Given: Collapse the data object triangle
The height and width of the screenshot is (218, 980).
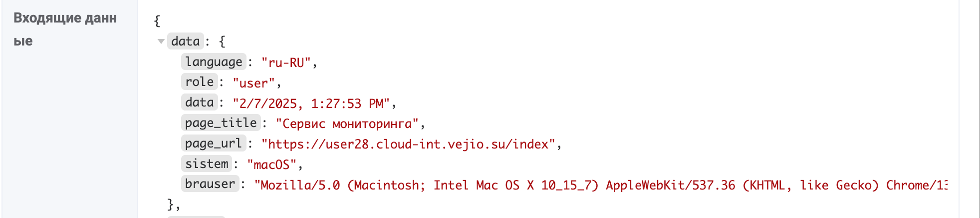Looking at the screenshot, I should point(161,41).
